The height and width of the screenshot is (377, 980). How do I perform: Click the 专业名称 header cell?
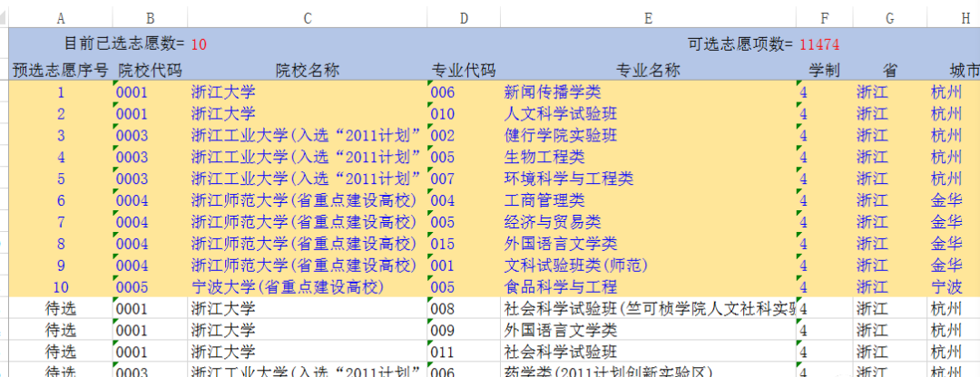point(648,70)
